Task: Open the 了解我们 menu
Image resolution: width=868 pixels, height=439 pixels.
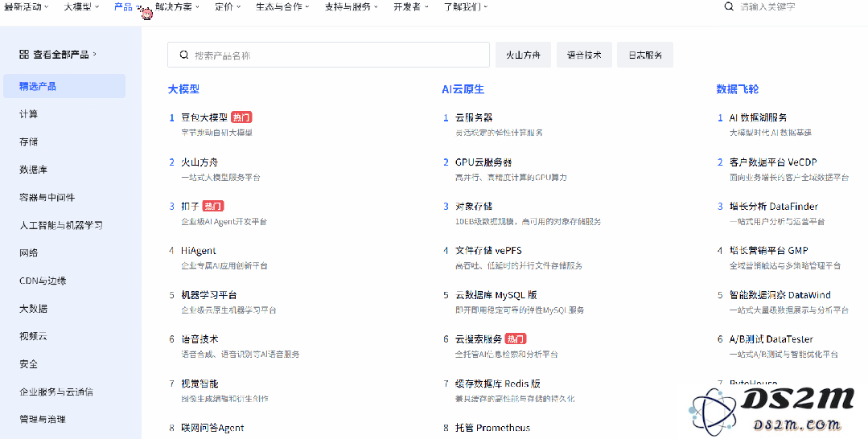Action: [x=466, y=7]
